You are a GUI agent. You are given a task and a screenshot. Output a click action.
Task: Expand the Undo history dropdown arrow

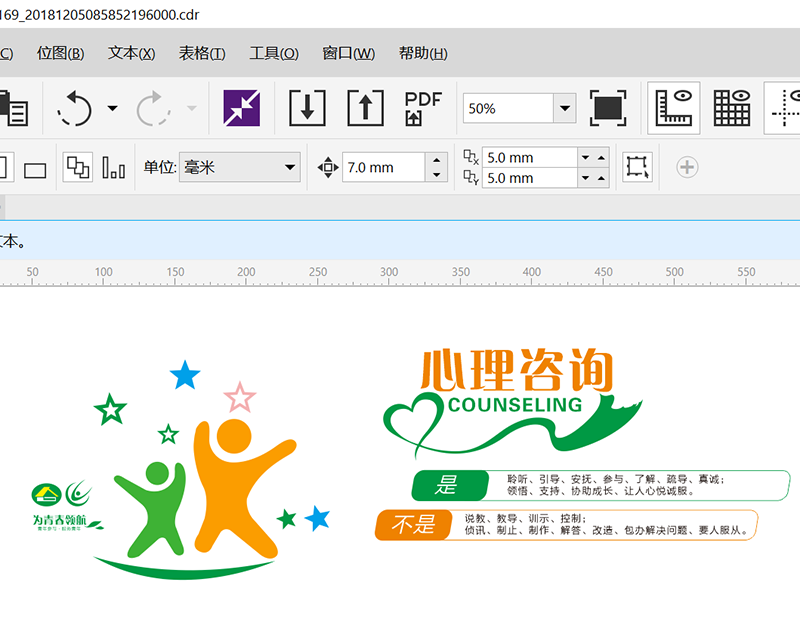[x=111, y=107]
